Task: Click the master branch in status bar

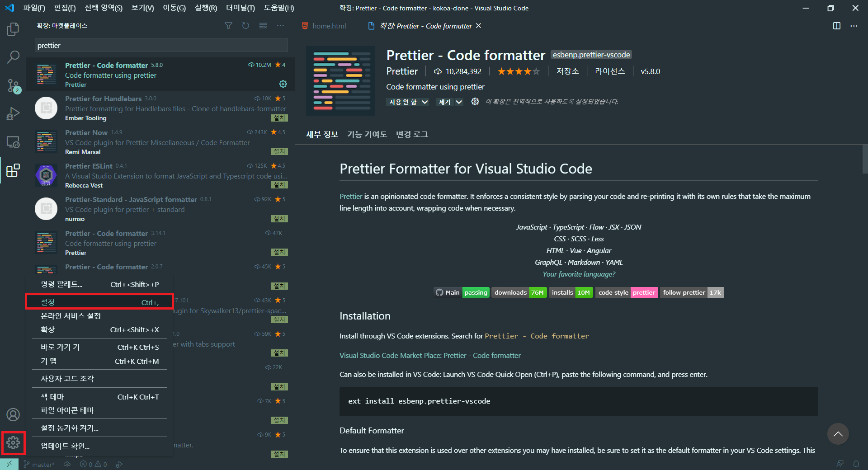Action: point(39,464)
